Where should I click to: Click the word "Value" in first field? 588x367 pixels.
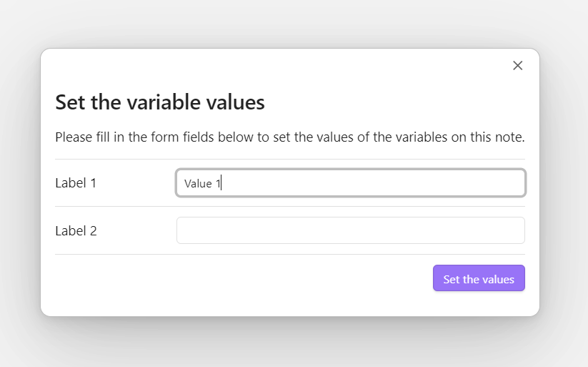(198, 183)
